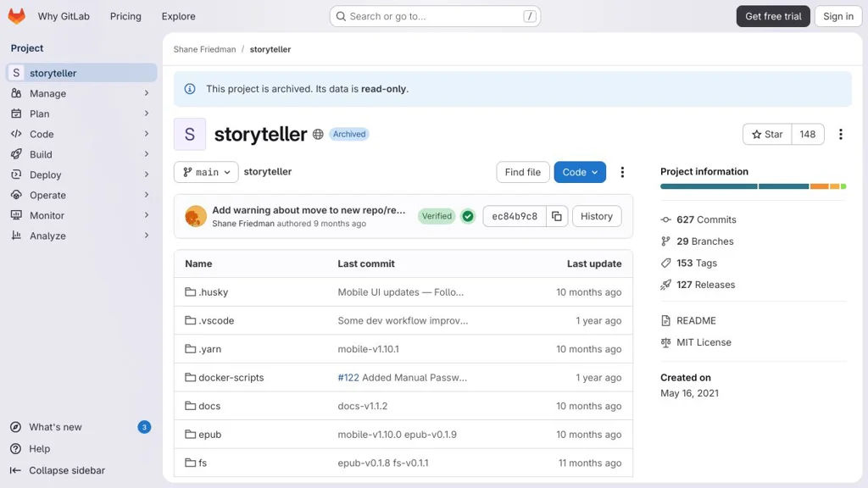Viewport: 868px width, 488px height.
Task: Open the .husky folder
Action: click(213, 292)
